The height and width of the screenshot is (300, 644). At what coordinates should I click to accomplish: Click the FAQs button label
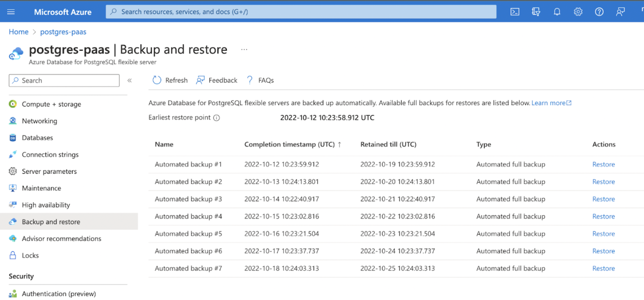coord(266,80)
